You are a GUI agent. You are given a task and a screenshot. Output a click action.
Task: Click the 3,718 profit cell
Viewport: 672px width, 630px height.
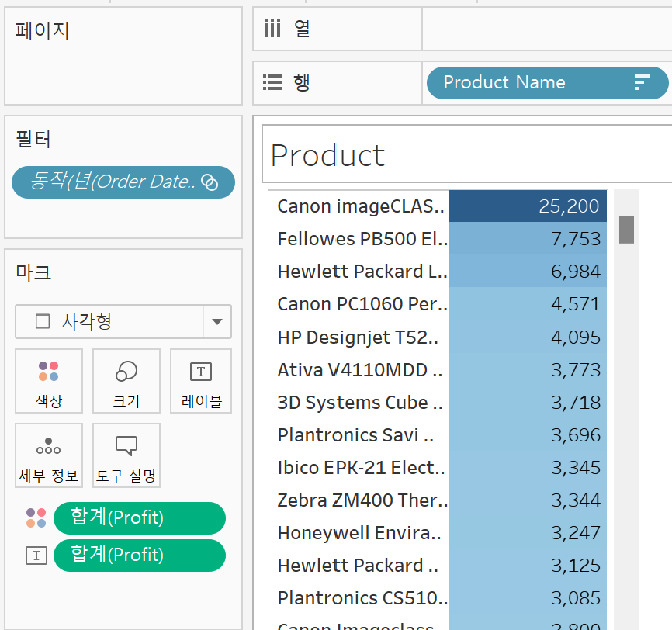pos(528,403)
